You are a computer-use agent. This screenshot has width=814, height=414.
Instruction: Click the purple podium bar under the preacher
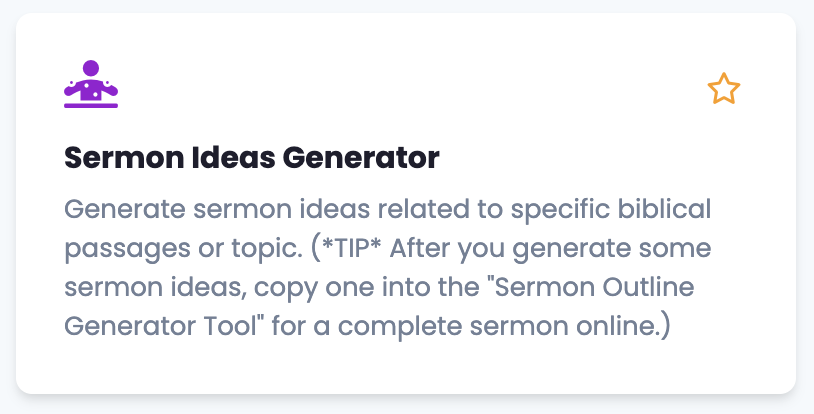coord(91,104)
